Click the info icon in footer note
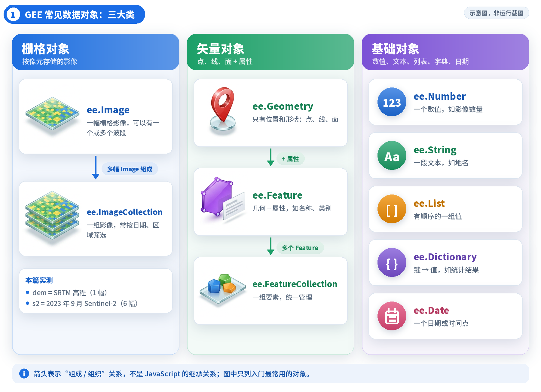541x392 pixels. click(x=24, y=374)
